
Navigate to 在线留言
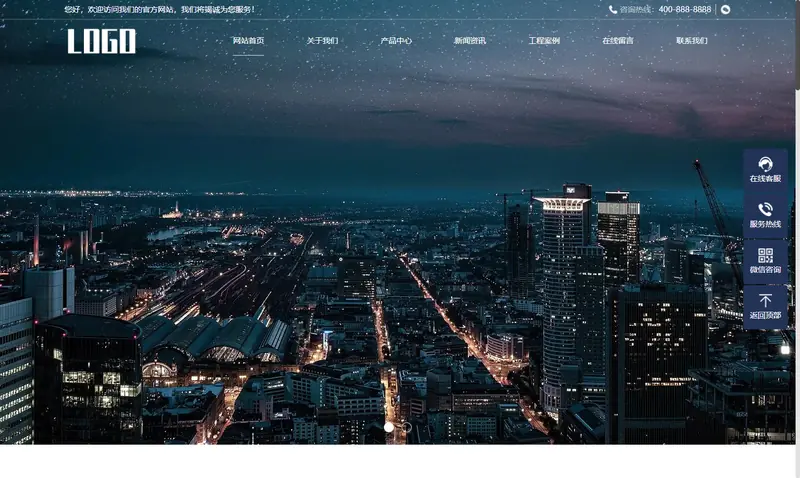(618, 41)
